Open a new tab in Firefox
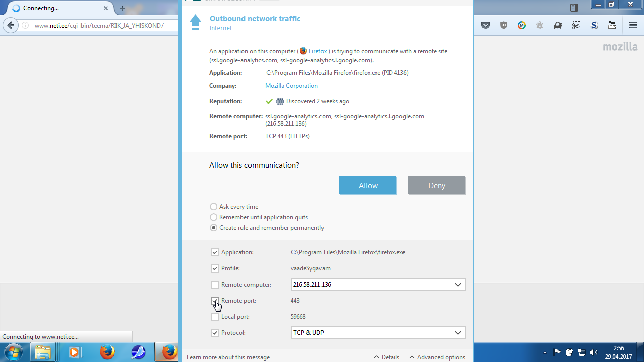The height and width of the screenshot is (362, 644). (x=122, y=8)
